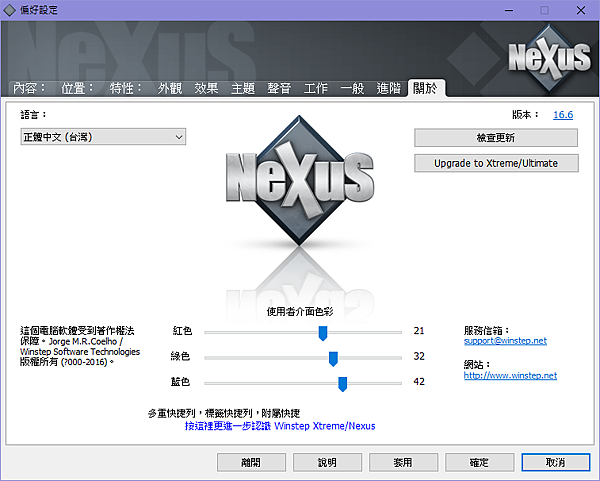Click the diamond icon in title bar
600x481 pixels.
(x=9, y=10)
